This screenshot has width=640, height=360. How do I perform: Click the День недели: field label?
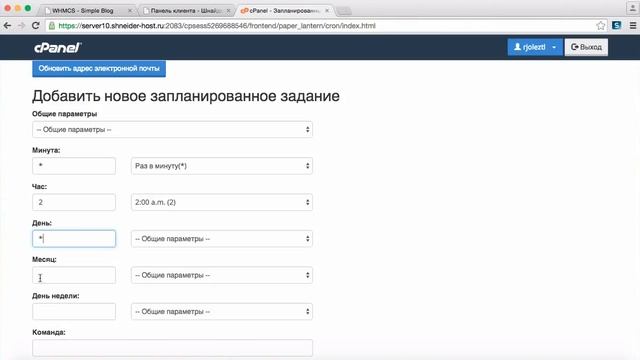click(x=56, y=296)
